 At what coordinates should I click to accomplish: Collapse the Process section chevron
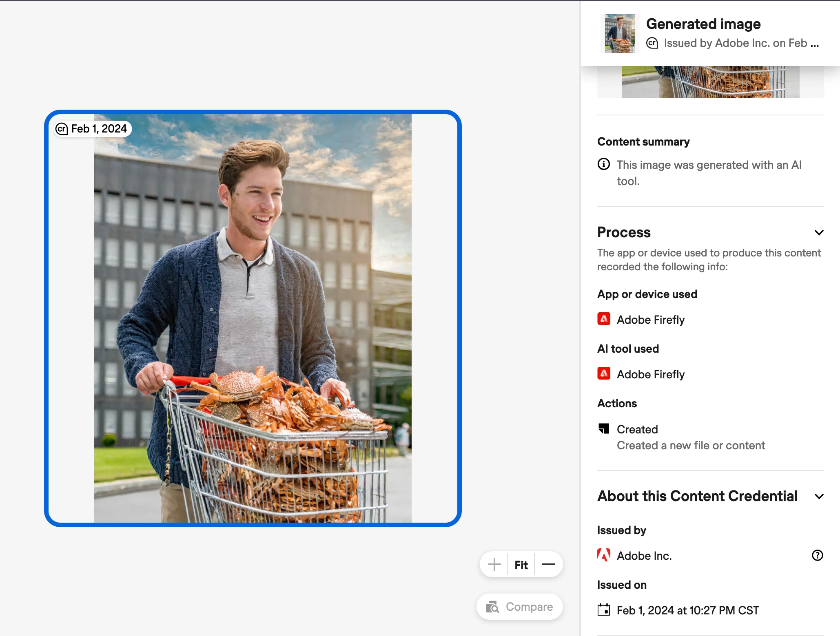[819, 232]
